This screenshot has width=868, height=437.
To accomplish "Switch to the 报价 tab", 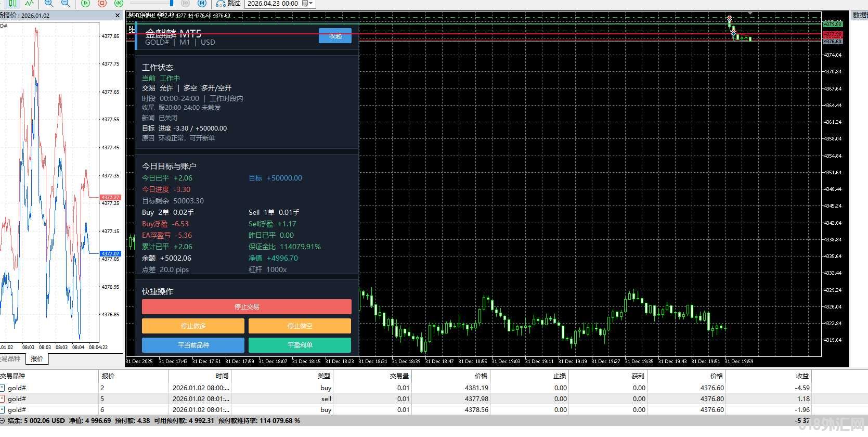I will click(37, 358).
